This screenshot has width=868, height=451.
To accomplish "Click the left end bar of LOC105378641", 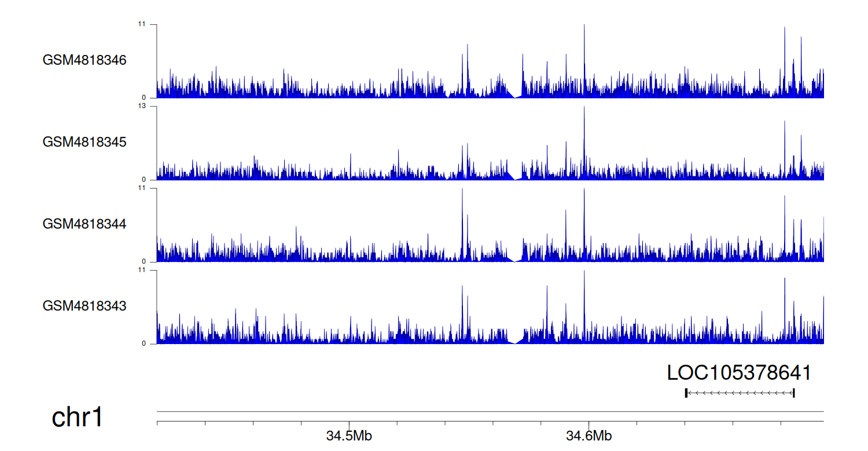I will click(x=686, y=393).
